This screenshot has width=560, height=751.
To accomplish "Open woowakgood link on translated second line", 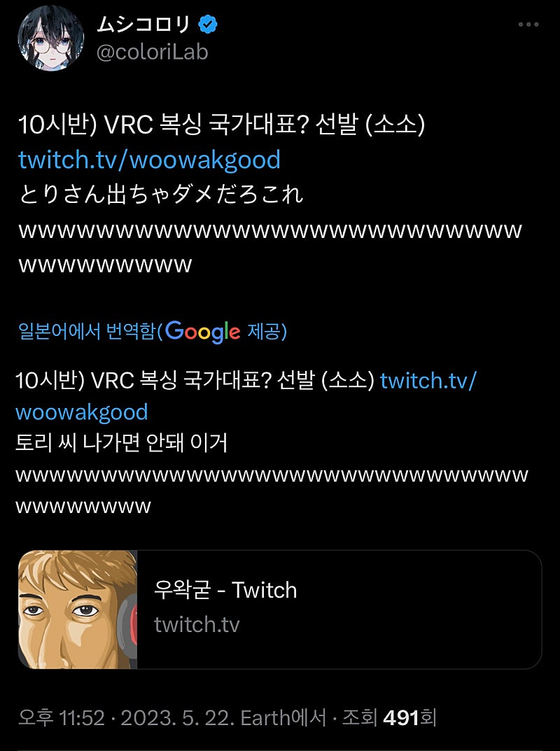I will (x=82, y=412).
